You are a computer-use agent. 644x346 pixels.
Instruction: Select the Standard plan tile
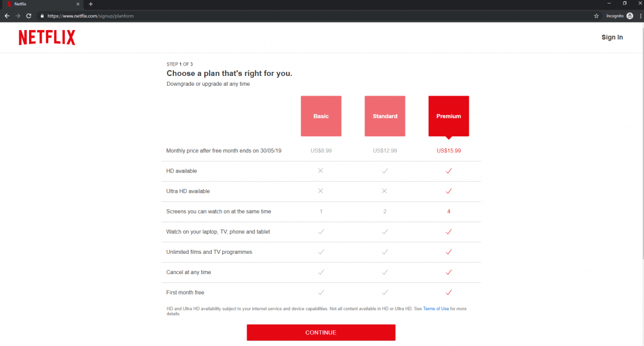[x=385, y=116]
